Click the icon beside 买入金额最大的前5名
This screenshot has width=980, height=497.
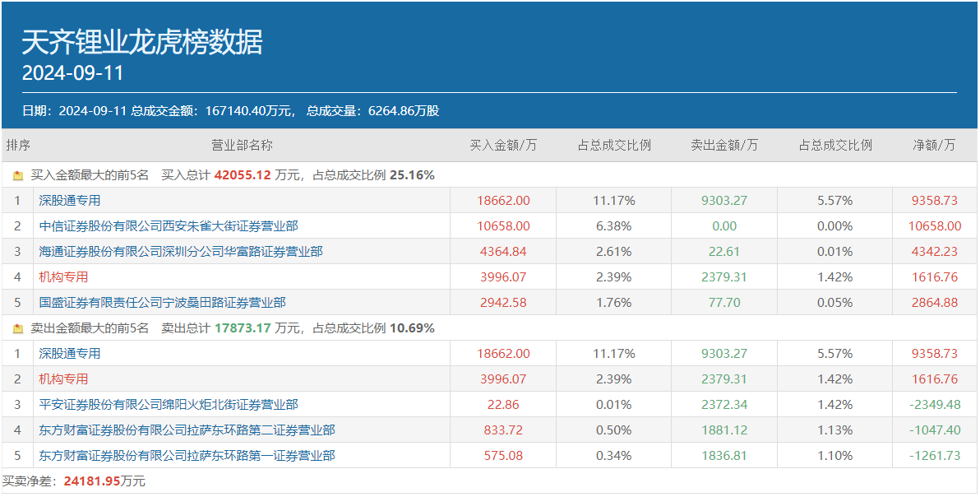(18, 175)
